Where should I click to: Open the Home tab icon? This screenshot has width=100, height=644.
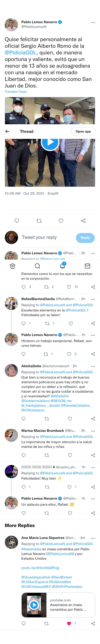pos(12,266)
